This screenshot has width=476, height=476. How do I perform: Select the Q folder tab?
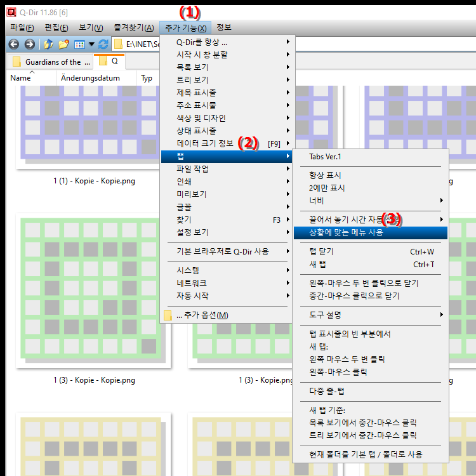[x=109, y=62]
